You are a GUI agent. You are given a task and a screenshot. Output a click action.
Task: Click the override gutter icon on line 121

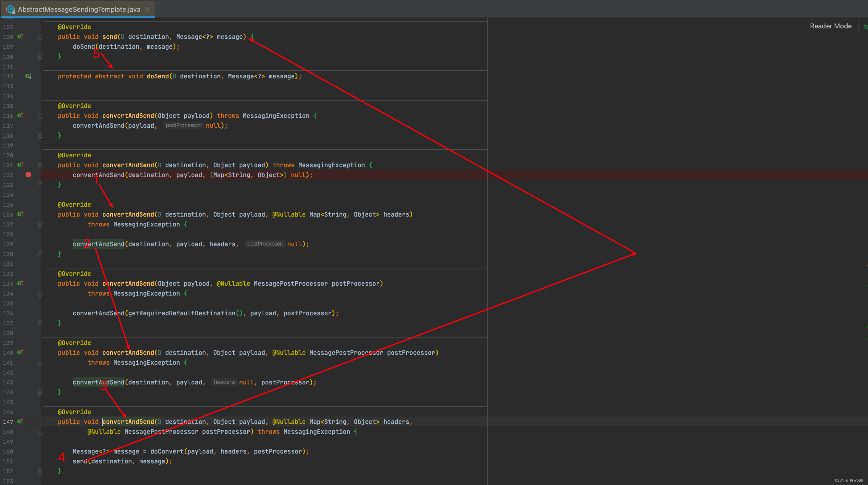click(x=20, y=165)
